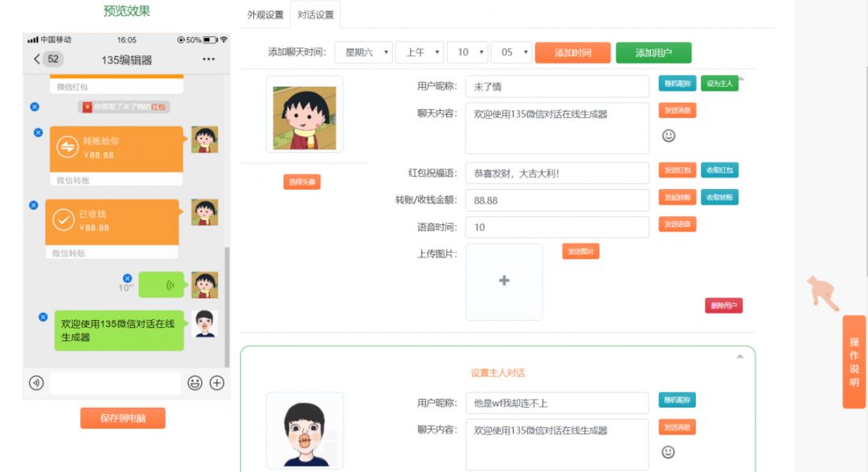Screen dimensions: 868x472
Task: Delete the 转账给你 transfer message
Action: tap(38, 133)
